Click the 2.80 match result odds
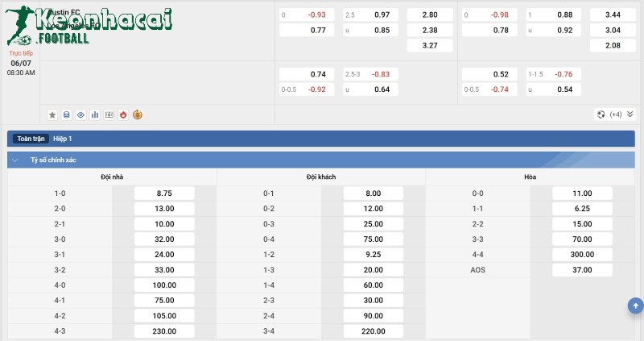 click(430, 15)
